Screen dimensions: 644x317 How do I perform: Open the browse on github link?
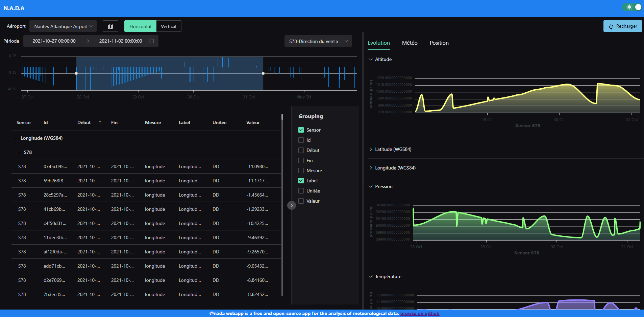(x=420, y=313)
